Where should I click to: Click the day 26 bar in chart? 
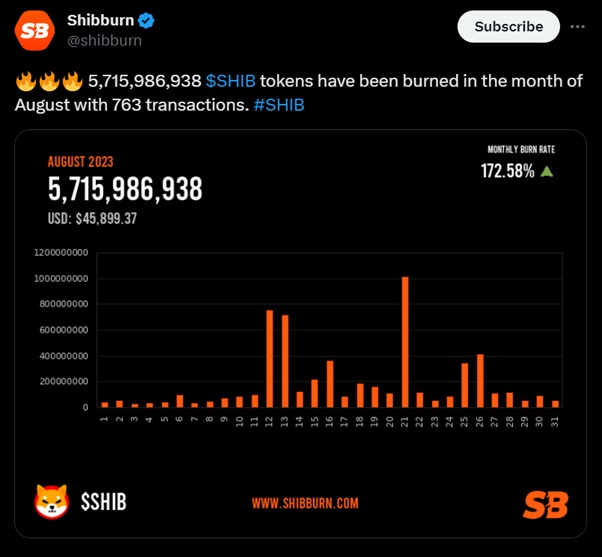click(480, 380)
